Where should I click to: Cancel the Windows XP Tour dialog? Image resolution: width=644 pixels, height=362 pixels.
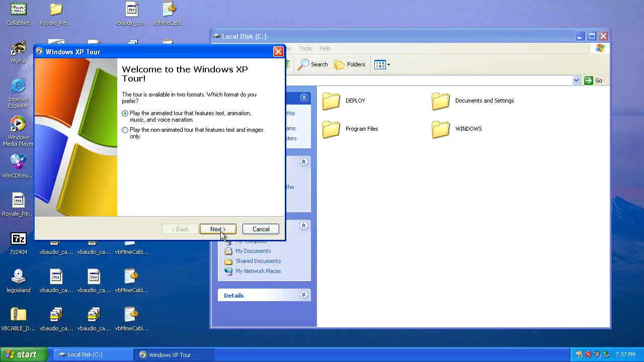(x=261, y=229)
